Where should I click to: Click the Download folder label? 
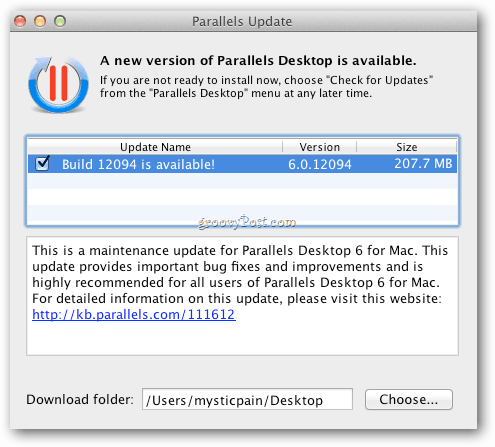[80, 399]
